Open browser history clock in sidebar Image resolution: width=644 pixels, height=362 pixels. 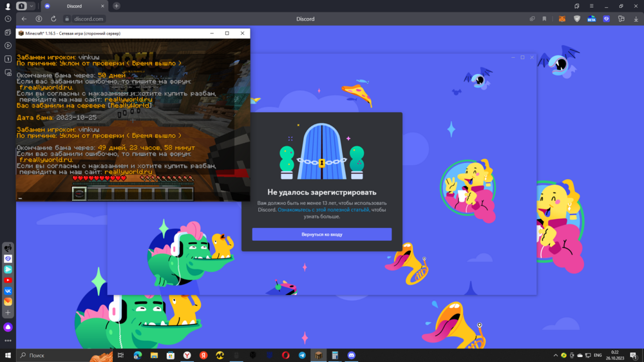[x=8, y=19]
